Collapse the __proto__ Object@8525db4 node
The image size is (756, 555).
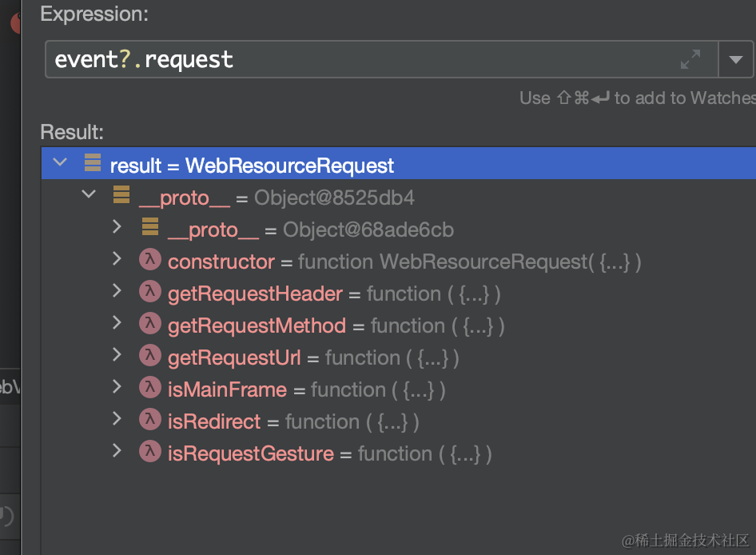[x=89, y=196]
